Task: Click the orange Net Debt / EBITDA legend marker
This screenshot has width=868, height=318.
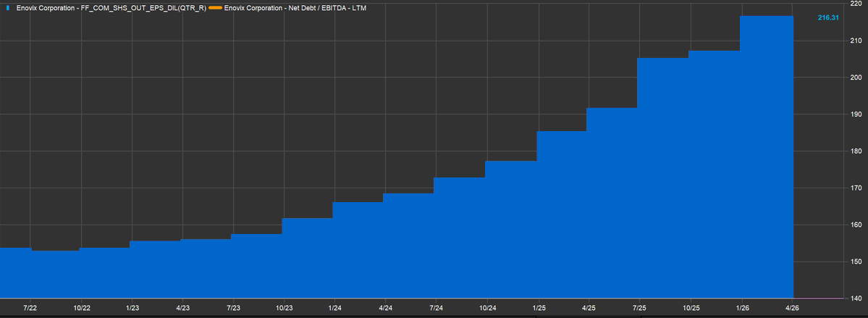Action: pyautogui.click(x=215, y=8)
